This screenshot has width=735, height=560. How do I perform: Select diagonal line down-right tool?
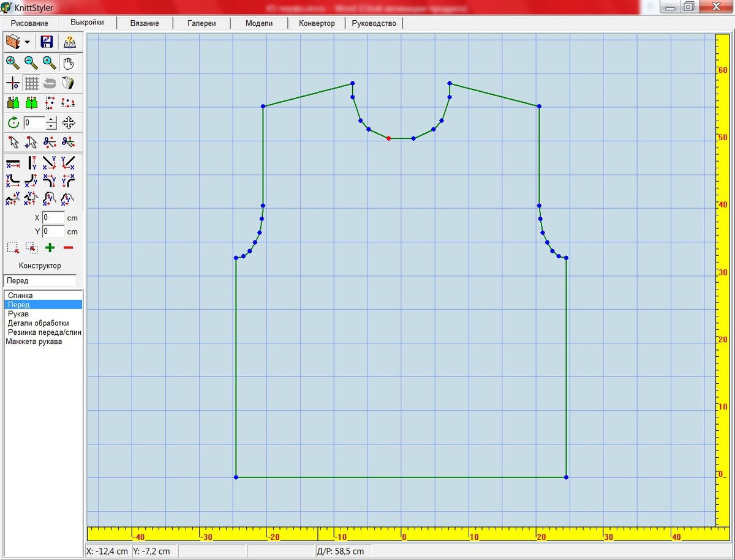(50, 163)
